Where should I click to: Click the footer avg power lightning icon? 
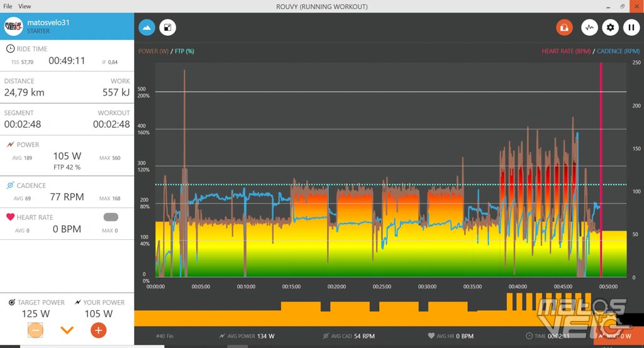222,336
